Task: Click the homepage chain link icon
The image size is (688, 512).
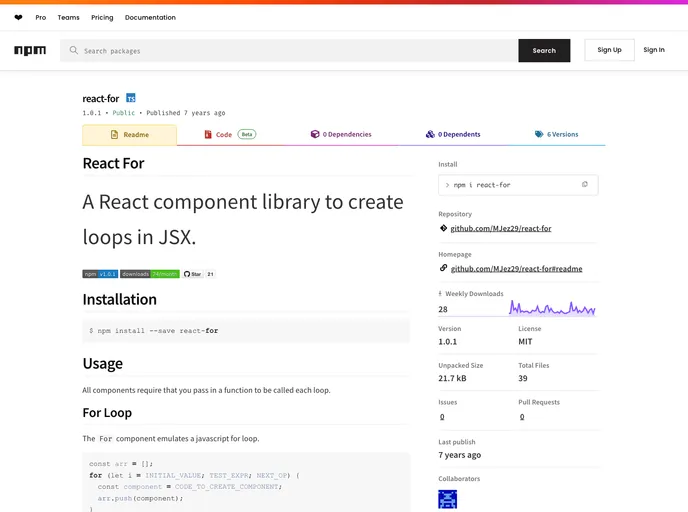Action: coord(443,268)
